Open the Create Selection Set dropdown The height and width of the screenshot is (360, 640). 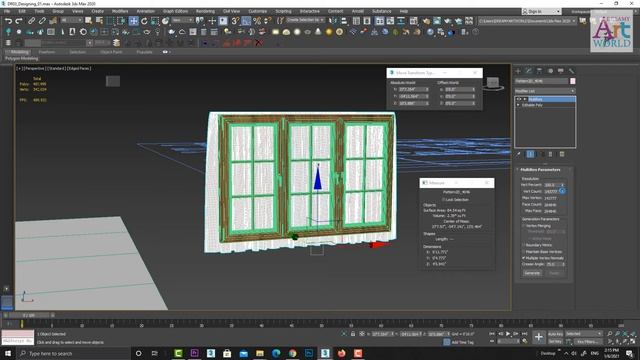pyautogui.click(x=305, y=20)
